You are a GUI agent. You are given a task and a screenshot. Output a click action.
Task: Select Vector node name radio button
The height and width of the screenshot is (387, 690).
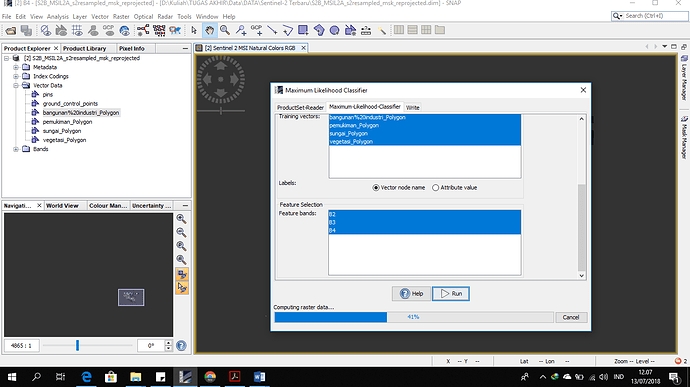[x=376, y=188]
